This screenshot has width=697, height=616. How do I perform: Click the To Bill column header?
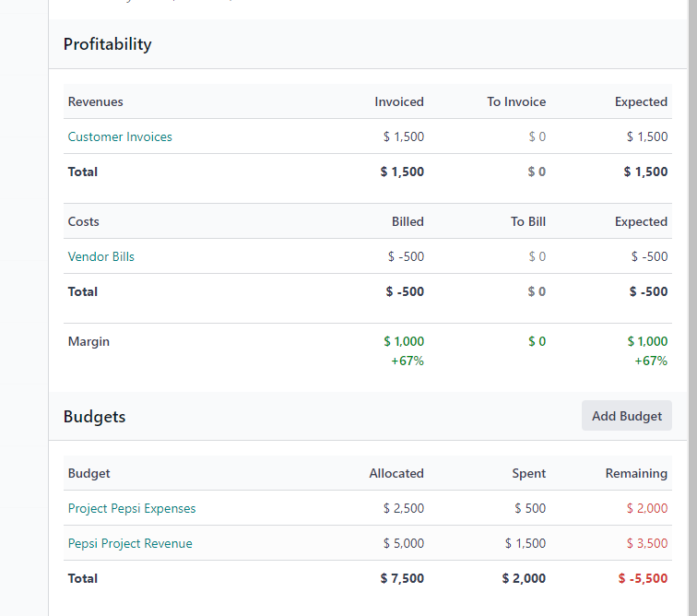tap(527, 221)
